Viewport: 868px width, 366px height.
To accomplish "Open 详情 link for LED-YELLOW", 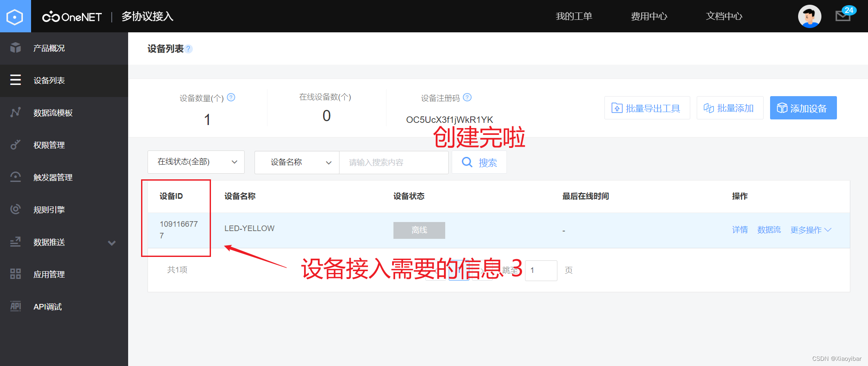I will [740, 230].
